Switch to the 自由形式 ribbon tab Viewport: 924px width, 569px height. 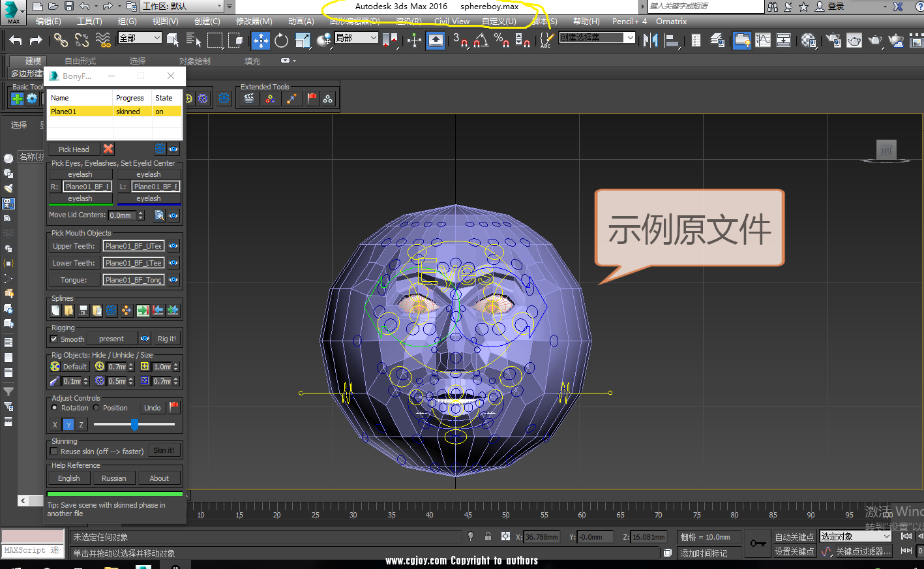[x=80, y=61]
